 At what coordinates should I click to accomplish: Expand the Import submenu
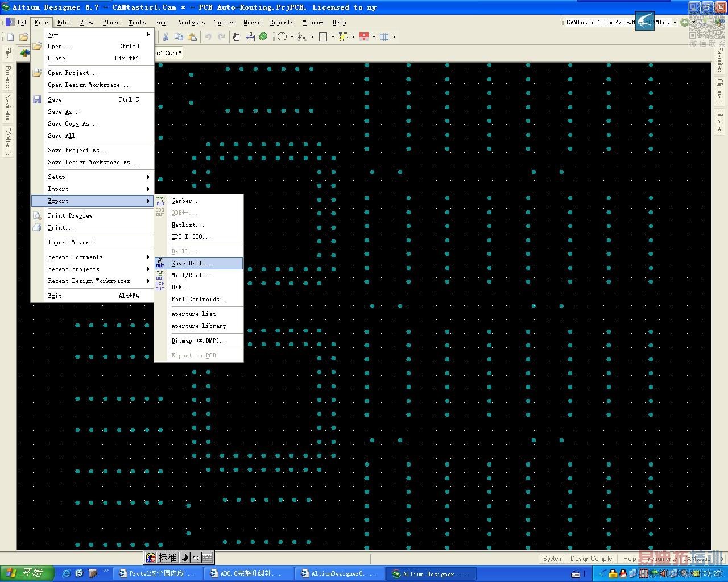point(93,189)
